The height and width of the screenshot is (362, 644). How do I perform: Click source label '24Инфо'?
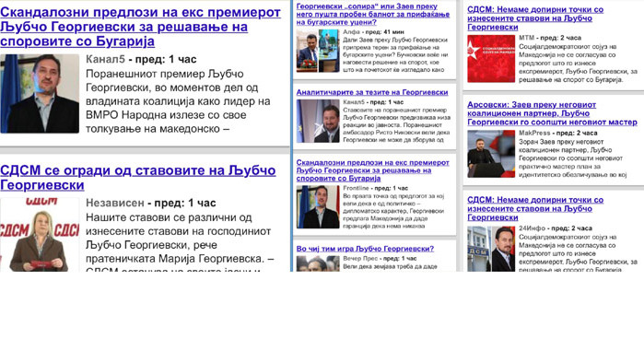point(532,228)
